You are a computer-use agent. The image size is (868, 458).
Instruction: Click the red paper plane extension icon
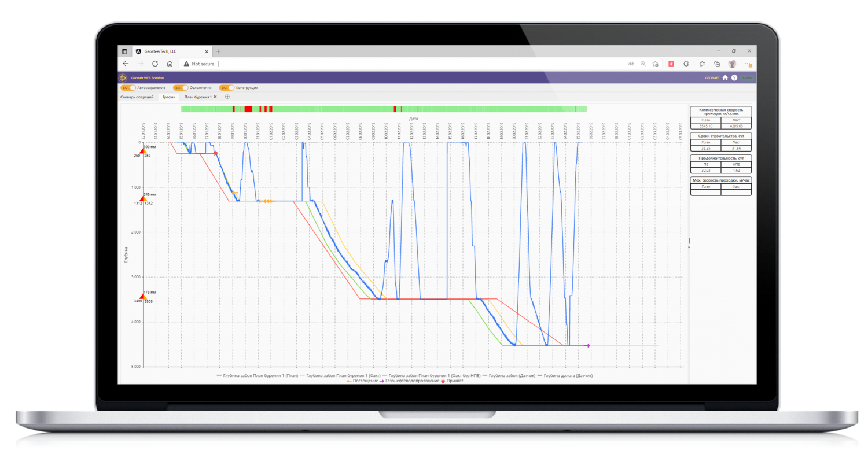(x=671, y=64)
